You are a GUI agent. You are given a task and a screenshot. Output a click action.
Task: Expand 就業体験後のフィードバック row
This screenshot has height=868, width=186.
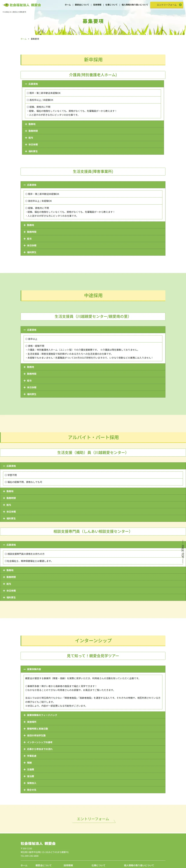click(x=93, y=715)
